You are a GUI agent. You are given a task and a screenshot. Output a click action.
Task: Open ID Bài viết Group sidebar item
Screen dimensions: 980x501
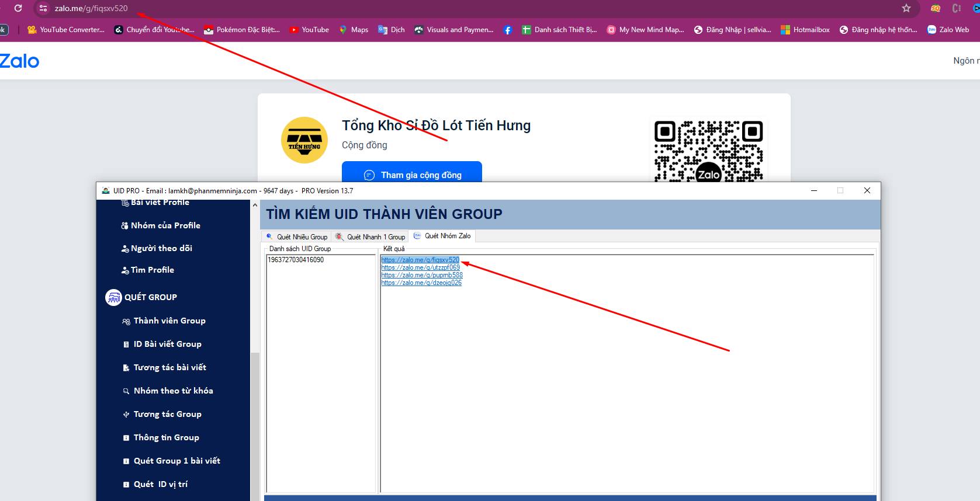[x=162, y=344]
